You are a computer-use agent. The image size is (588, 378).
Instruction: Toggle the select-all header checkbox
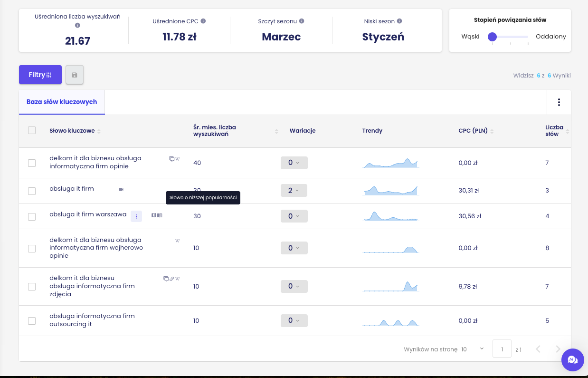click(x=32, y=130)
